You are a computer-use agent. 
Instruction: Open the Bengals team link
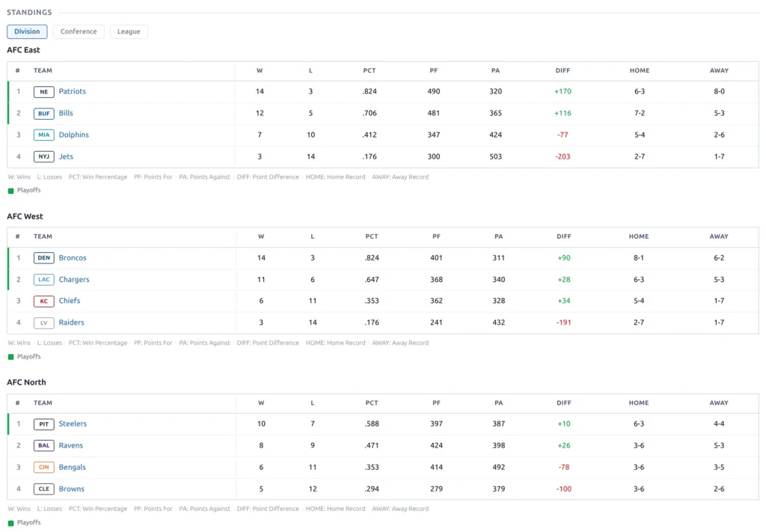(x=73, y=467)
